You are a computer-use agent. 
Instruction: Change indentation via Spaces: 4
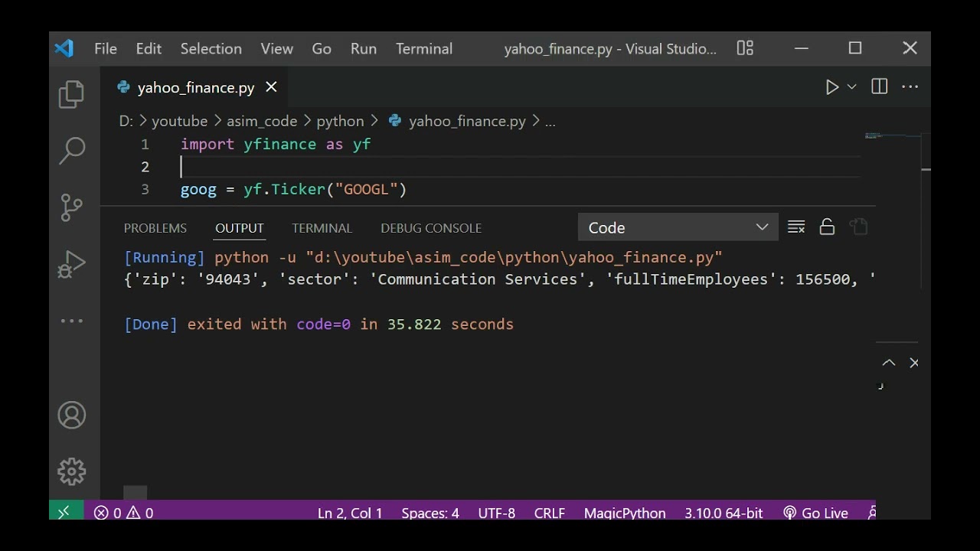(430, 513)
